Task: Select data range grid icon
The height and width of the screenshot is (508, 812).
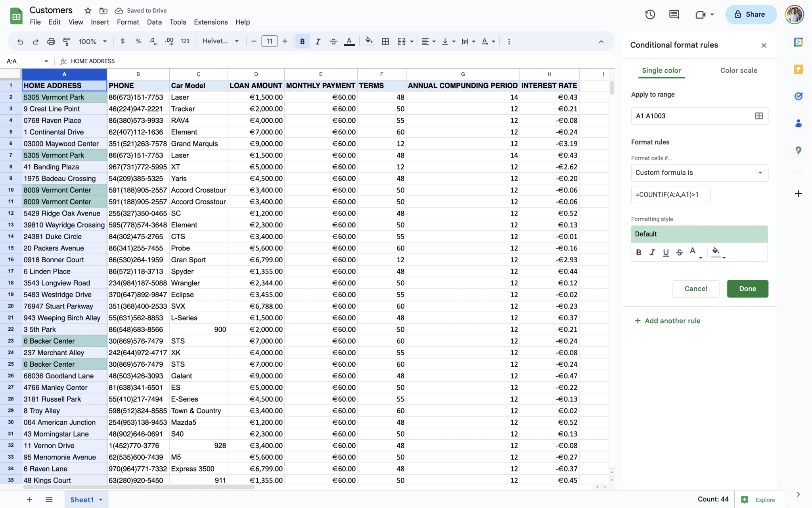Action: pyautogui.click(x=758, y=116)
